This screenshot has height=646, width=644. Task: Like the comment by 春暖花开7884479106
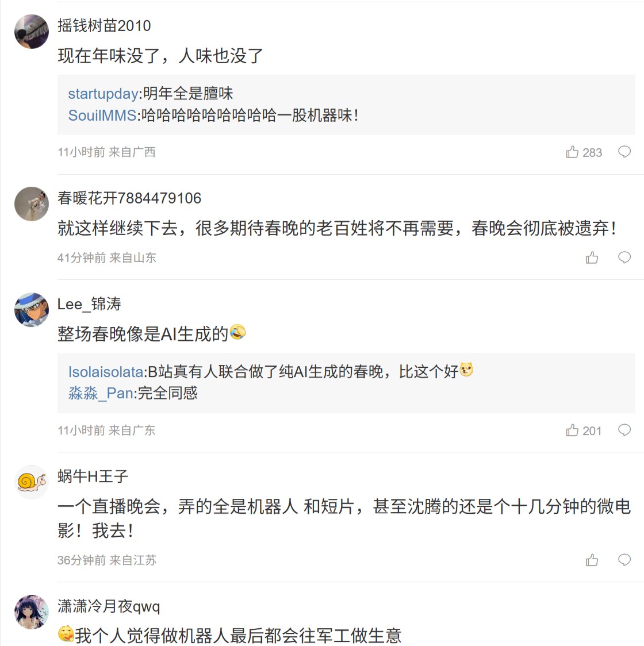(592, 257)
